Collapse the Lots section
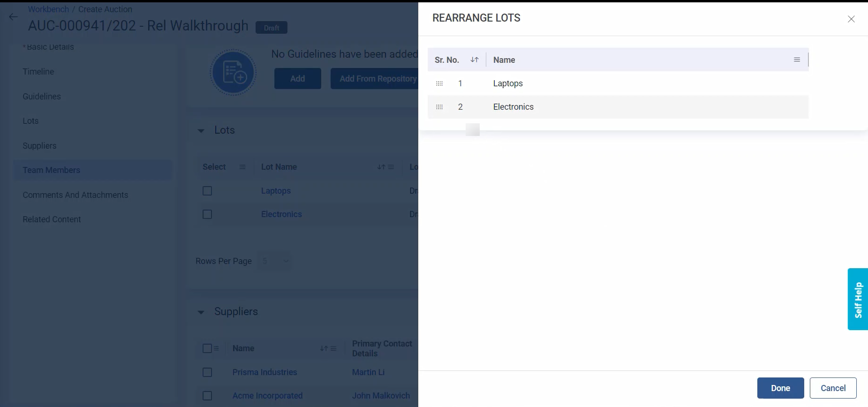 coord(201,131)
